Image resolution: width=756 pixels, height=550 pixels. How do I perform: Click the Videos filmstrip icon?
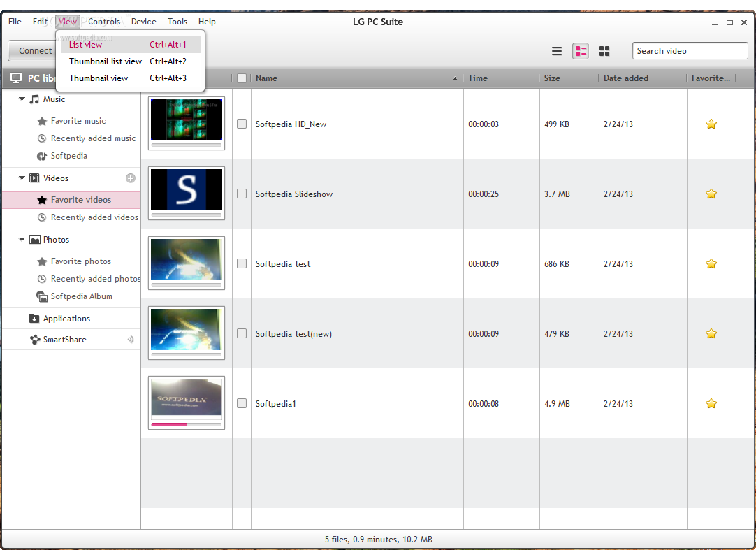tap(34, 178)
